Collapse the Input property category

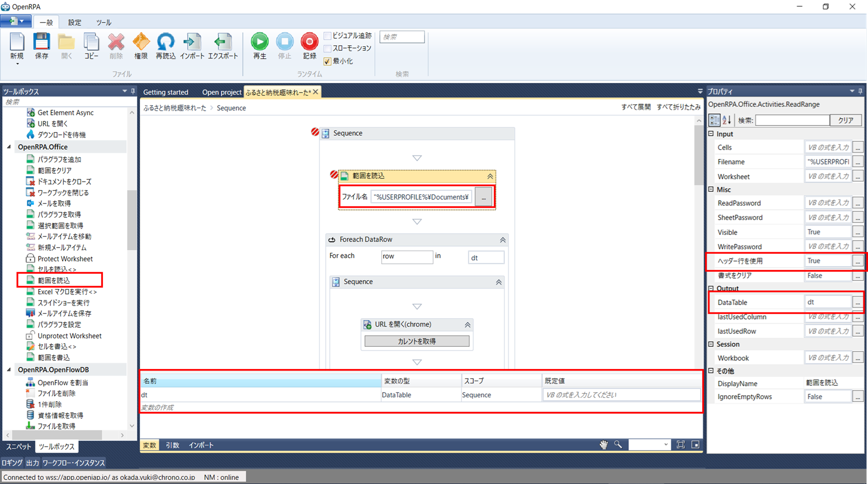(711, 134)
